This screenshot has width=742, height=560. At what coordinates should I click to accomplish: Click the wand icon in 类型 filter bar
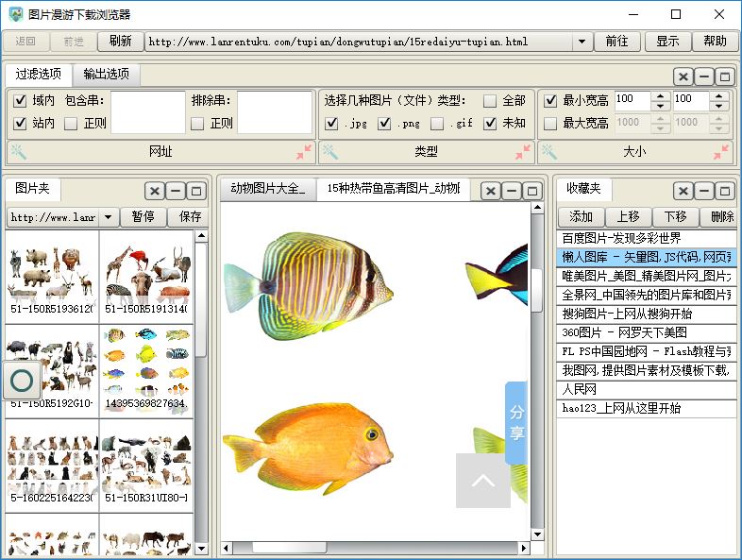(x=330, y=152)
